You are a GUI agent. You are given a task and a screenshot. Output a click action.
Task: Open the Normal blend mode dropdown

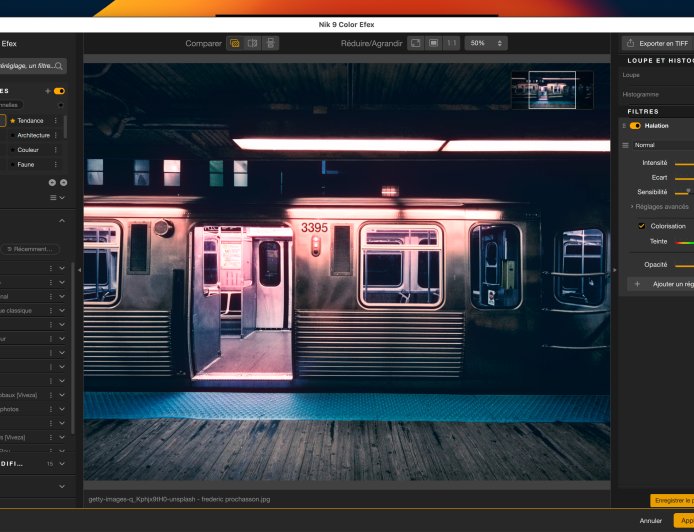click(663, 145)
